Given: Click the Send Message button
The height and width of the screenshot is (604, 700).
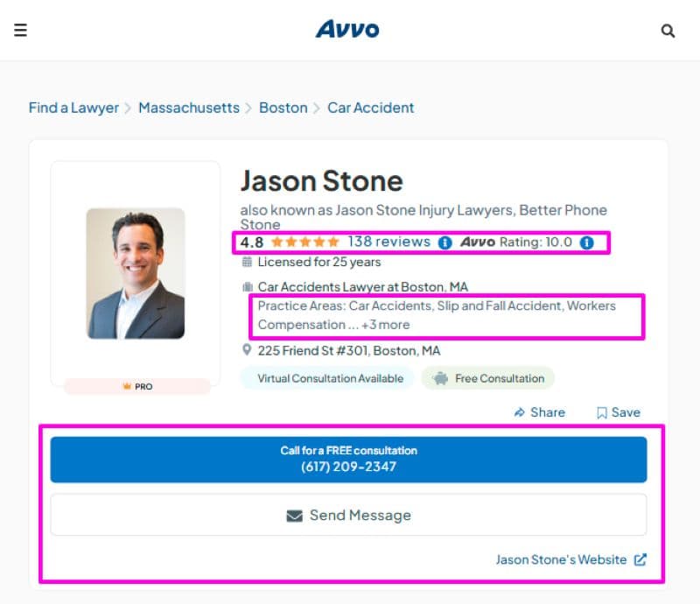Looking at the screenshot, I should pos(348,515).
